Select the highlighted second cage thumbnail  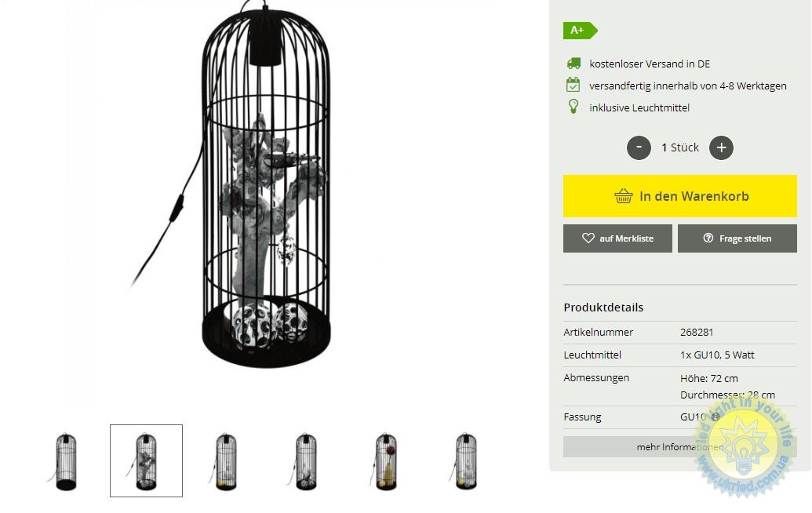click(x=146, y=460)
